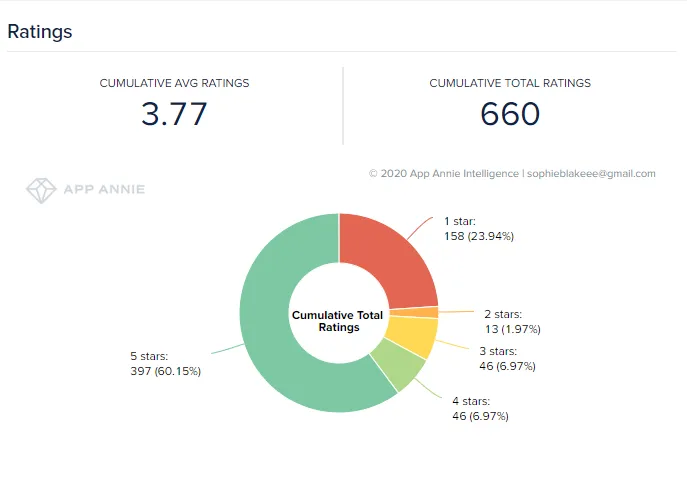Click the '2 stars:' label
The height and width of the screenshot is (480, 687).
tap(503, 314)
